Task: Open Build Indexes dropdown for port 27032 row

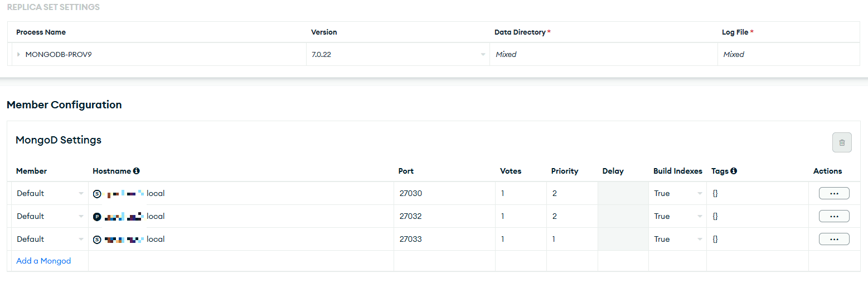Action: pyautogui.click(x=677, y=216)
